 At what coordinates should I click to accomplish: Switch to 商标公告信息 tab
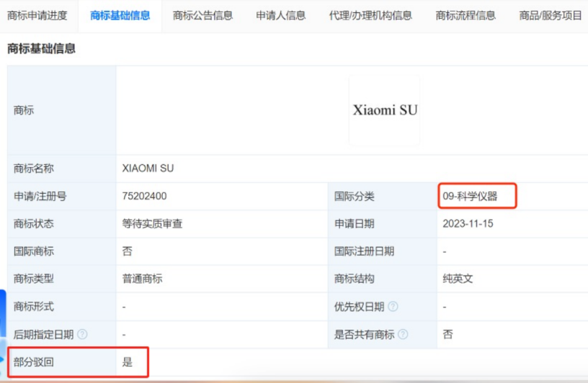point(202,16)
